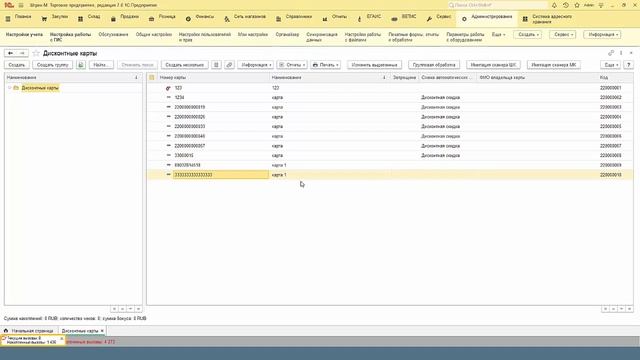
Task: Open the ВЕТИС section
Action: click(404, 19)
